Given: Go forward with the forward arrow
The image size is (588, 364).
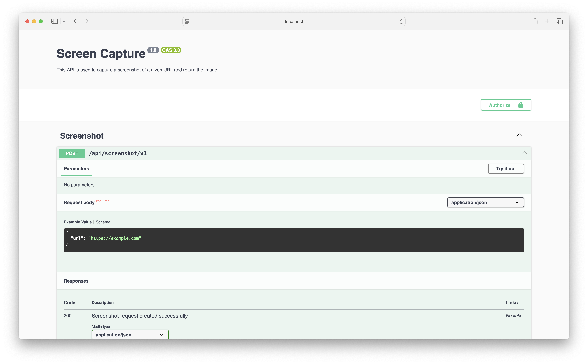Looking at the screenshot, I should (87, 21).
